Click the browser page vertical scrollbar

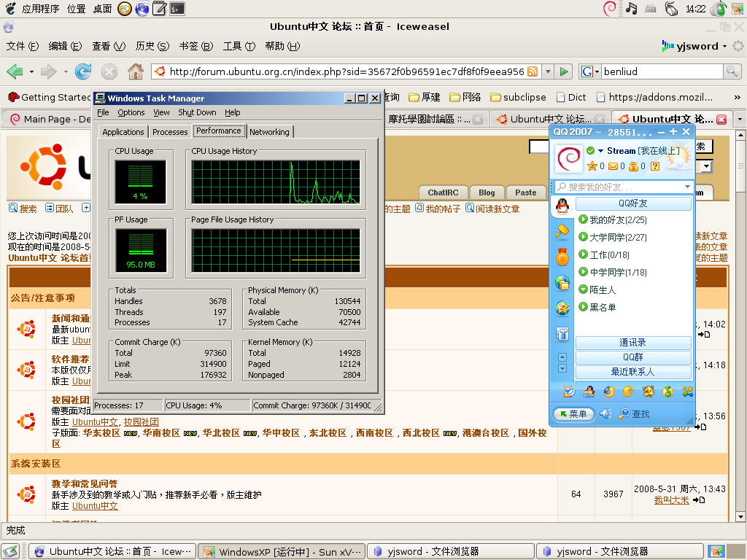click(x=740, y=326)
